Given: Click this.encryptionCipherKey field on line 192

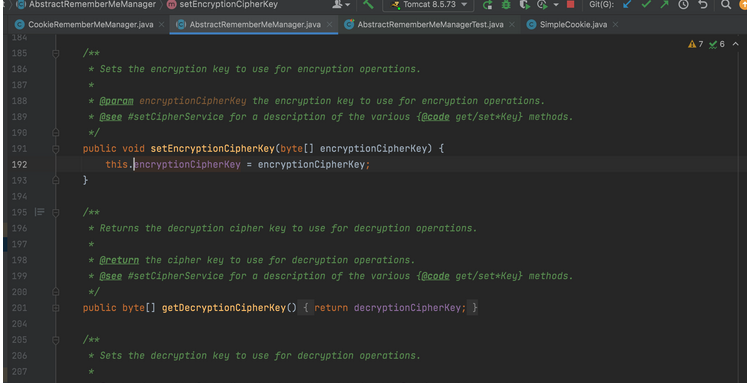Looking at the screenshot, I should [187, 164].
